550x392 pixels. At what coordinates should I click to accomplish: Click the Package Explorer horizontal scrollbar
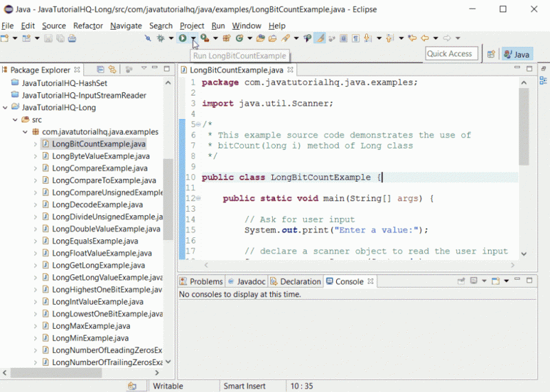coord(56,372)
